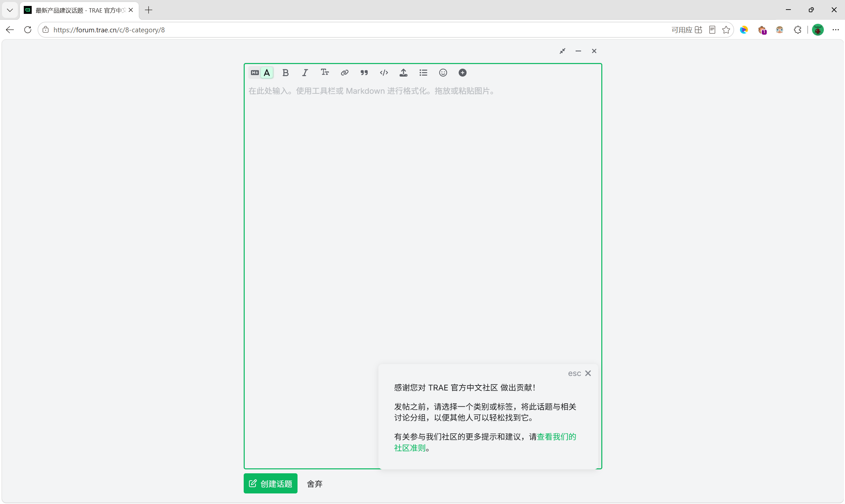Viewport: 845px width, 504px height.
Task: Open browser settings and more menu
Action: tap(835, 30)
